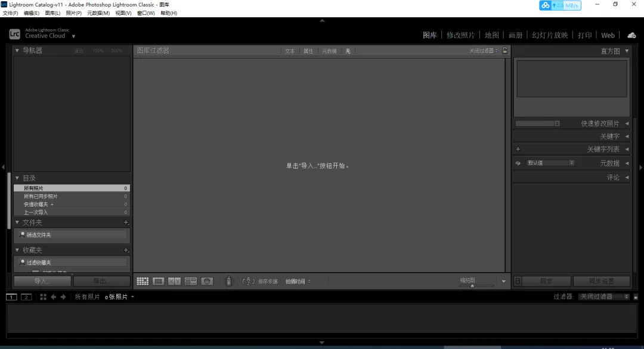The image size is (644, 349).
Task: Expand the 快速修改照片 panel
Action: tap(627, 123)
